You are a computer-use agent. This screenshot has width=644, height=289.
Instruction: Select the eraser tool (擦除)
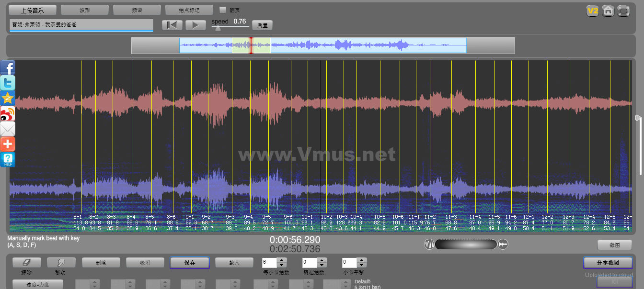pos(26,263)
